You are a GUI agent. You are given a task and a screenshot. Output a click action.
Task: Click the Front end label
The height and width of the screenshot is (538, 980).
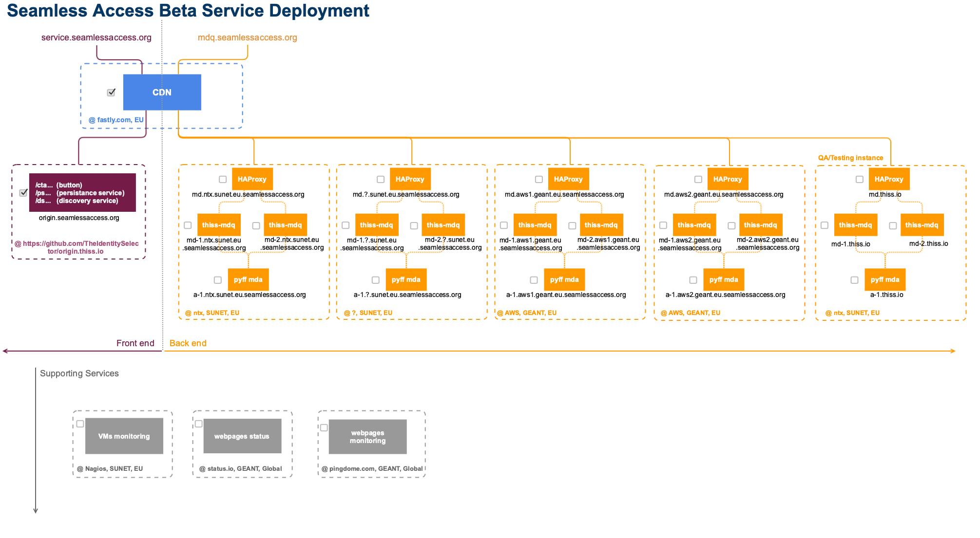coord(135,343)
